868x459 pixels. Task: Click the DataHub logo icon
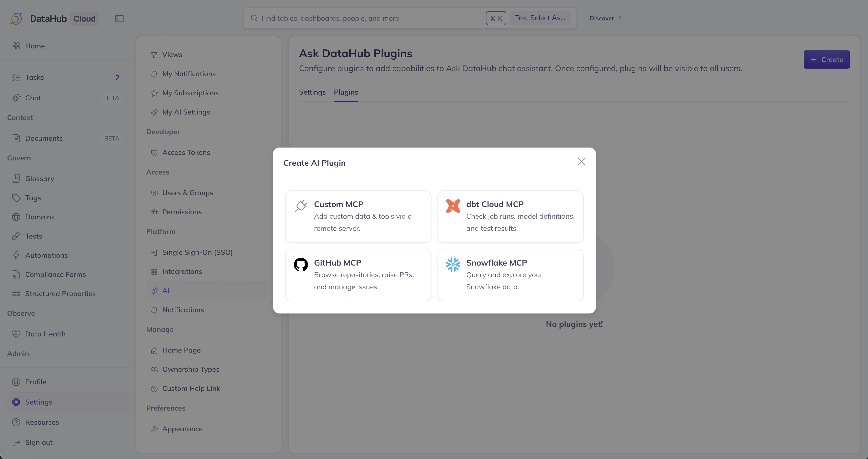click(16, 19)
